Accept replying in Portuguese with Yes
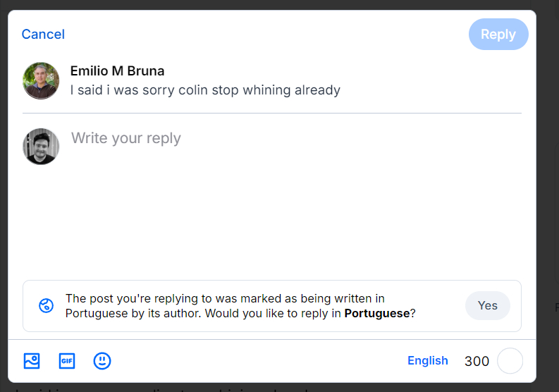Screen dimensions: 559x392 point(487,306)
